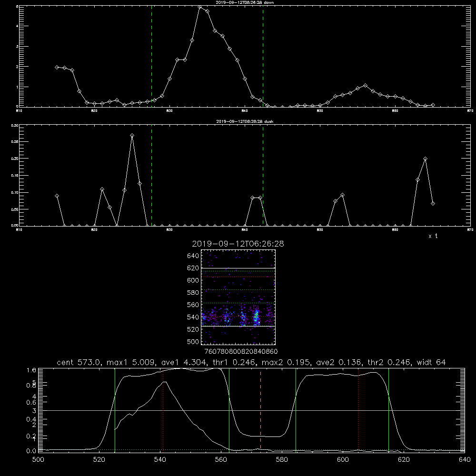Click the heatmap x-axis labels 760780800820840860
This screenshot has width=476, height=476.
pyautogui.click(x=241, y=351)
